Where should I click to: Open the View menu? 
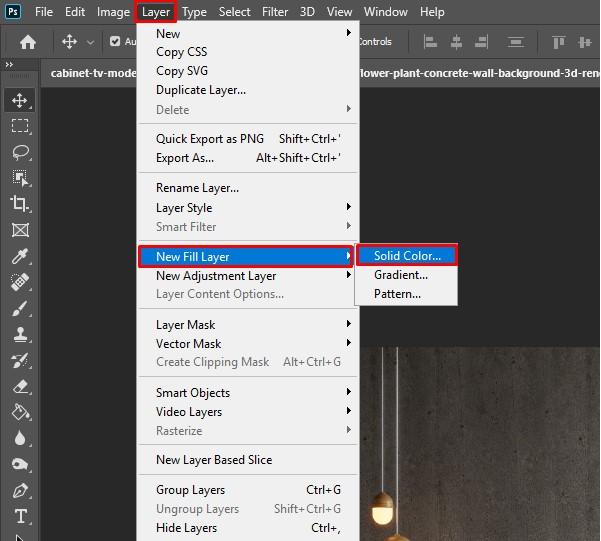339,12
